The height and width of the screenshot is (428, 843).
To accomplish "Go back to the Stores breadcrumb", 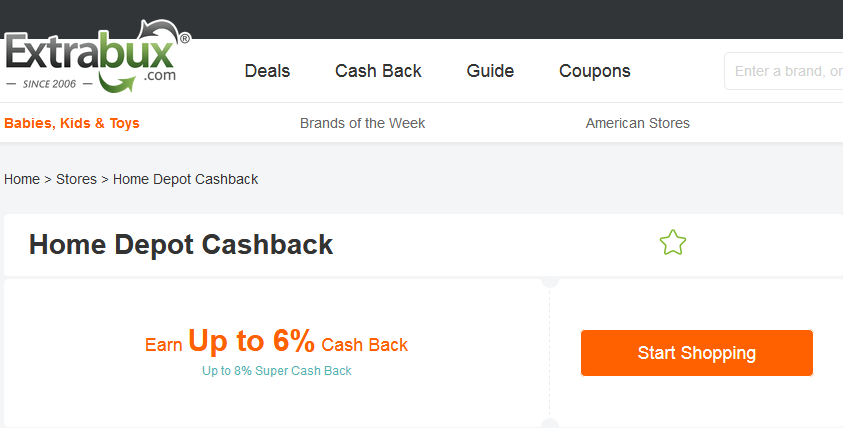I will tap(76, 179).
